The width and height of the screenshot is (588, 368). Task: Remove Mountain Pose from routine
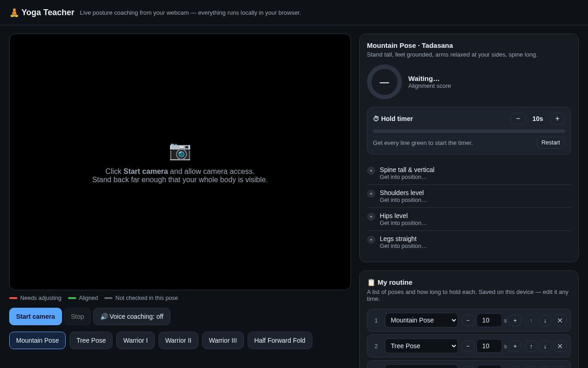pos(560,320)
